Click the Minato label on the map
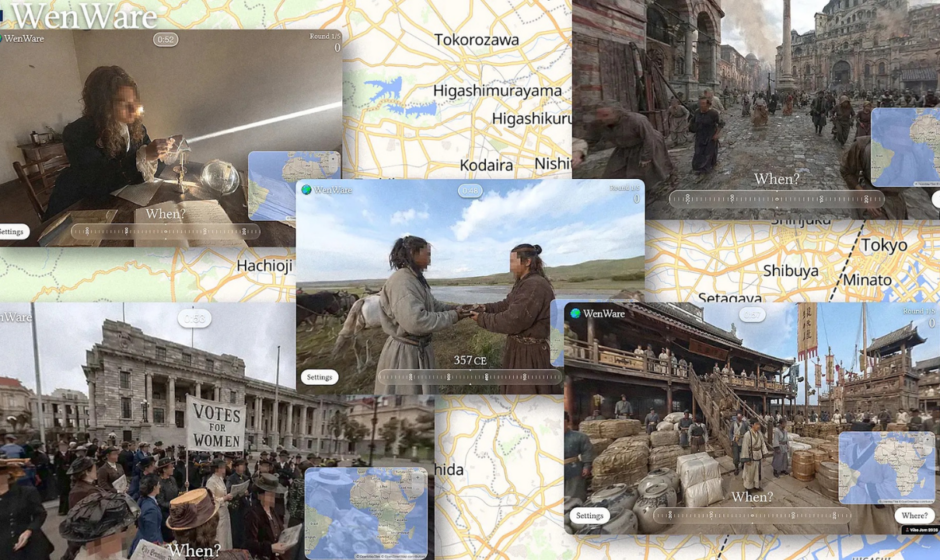 [x=867, y=280]
